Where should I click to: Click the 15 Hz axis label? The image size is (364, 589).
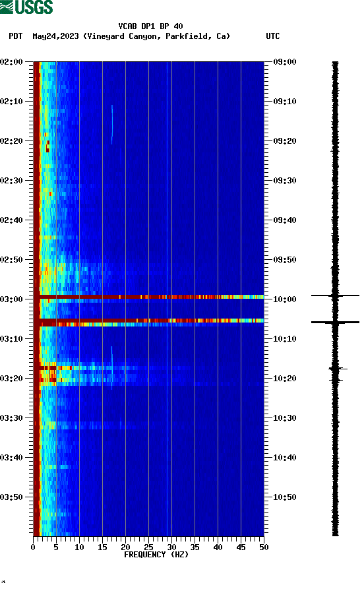(x=103, y=547)
